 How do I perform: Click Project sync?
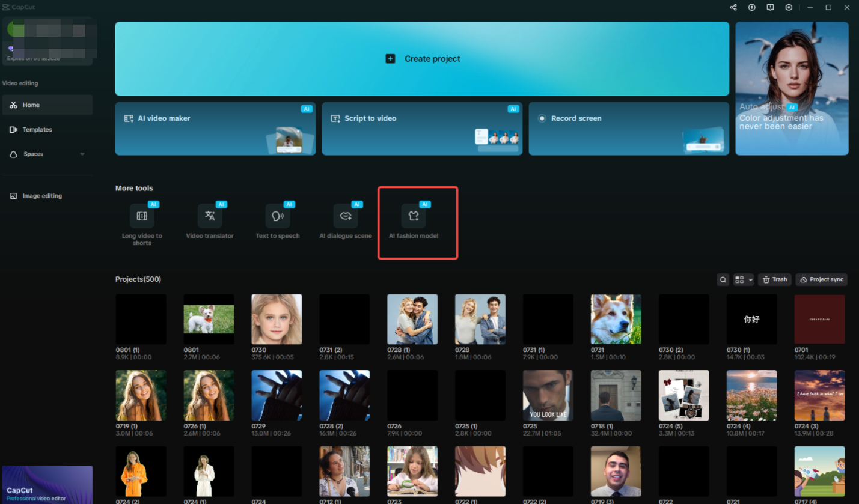(x=821, y=279)
